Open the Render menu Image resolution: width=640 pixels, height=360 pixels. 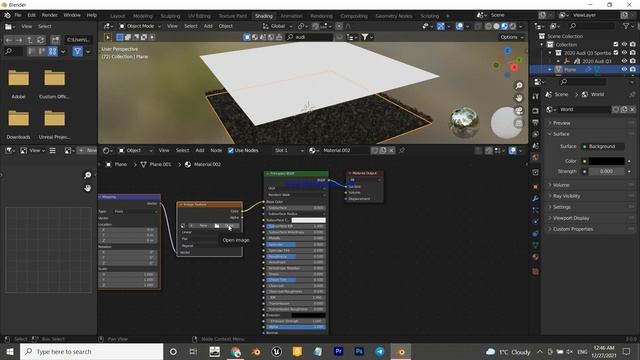tap(49, 15)
